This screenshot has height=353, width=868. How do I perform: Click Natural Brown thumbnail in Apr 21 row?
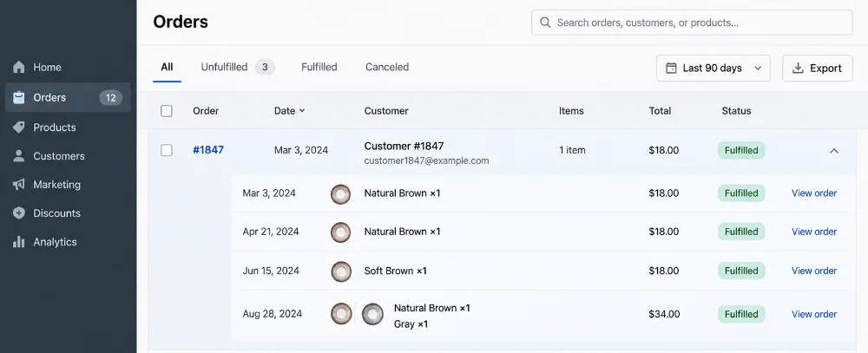point(341,232)
